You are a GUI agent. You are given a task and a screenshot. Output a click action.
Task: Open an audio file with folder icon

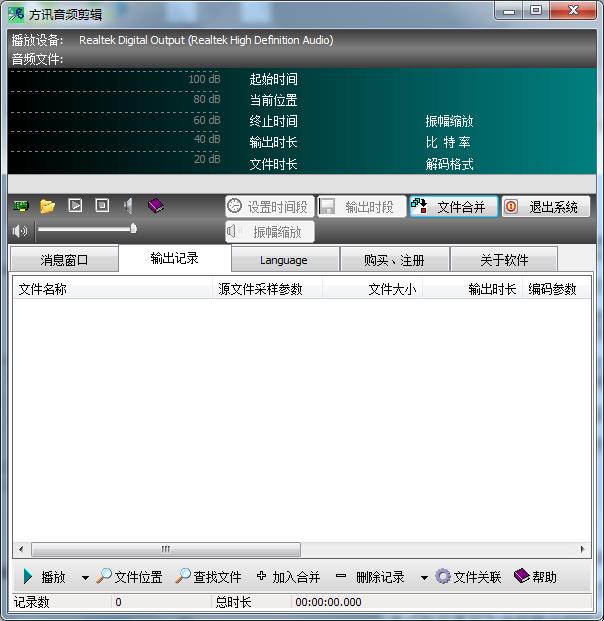[x=47, y=206]
